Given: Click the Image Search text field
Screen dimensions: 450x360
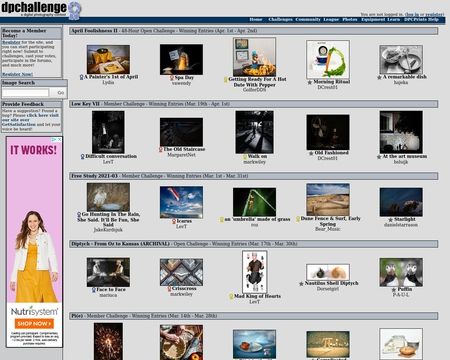Looking at the screenshot, I should coord(26,93).
